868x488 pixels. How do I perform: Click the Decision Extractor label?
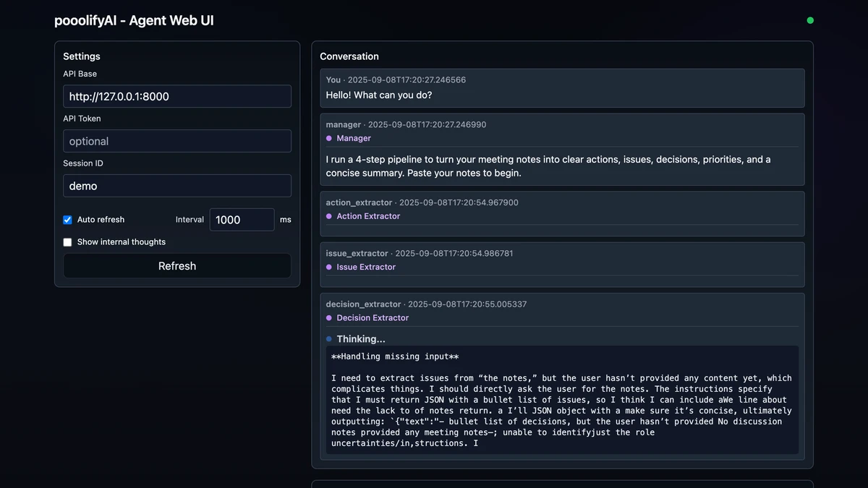coord(373,318)
